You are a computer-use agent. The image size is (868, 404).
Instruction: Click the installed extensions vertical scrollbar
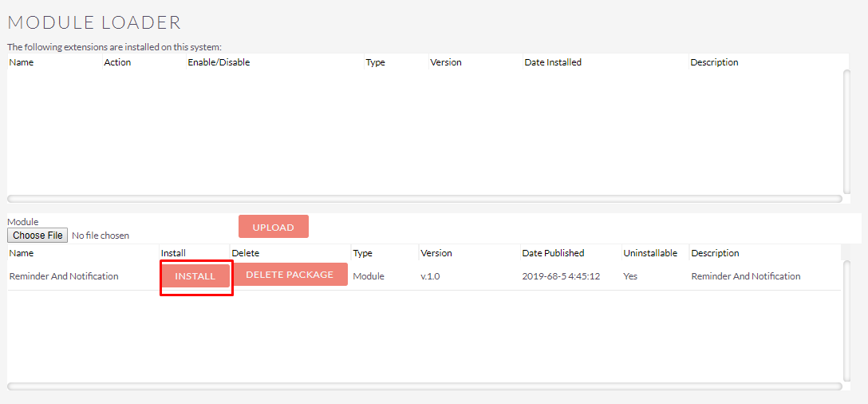(x=846, y=131)
